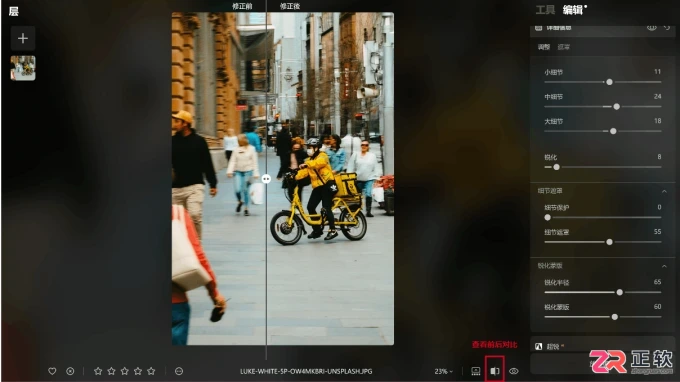680x382 pixels.
Task: Reset the details tool with the undo arrow
Action: (667, 28)
